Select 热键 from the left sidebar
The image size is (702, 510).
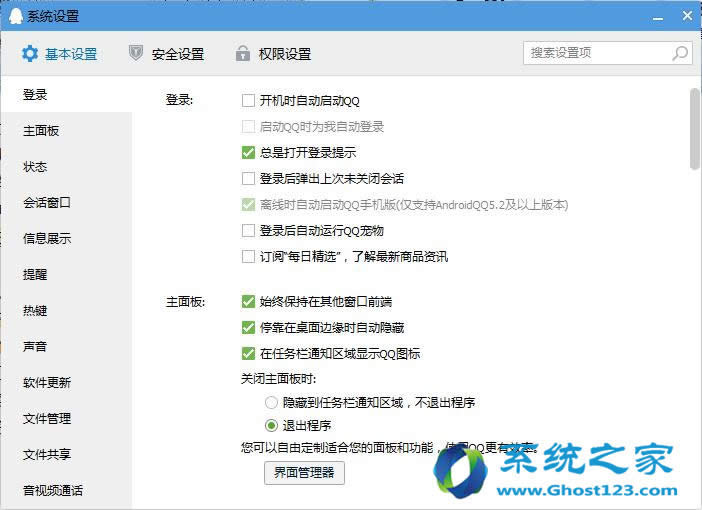click(36, 311)
